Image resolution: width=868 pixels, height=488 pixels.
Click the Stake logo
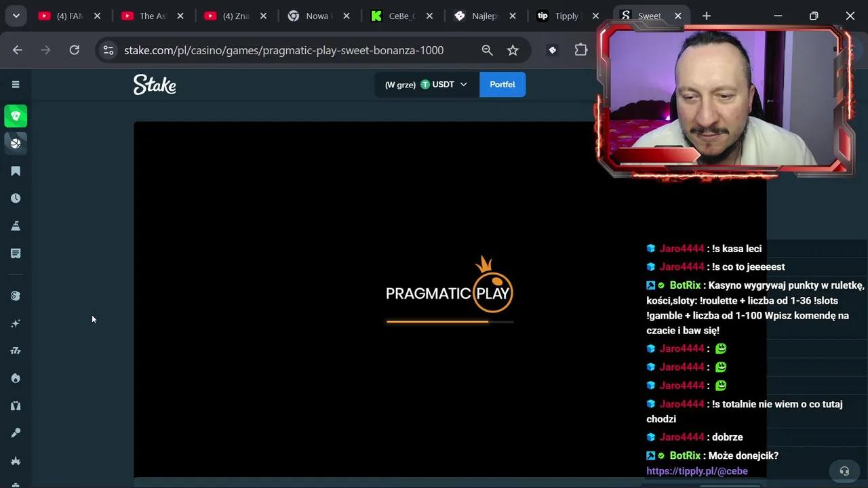[x=155, y=85]
